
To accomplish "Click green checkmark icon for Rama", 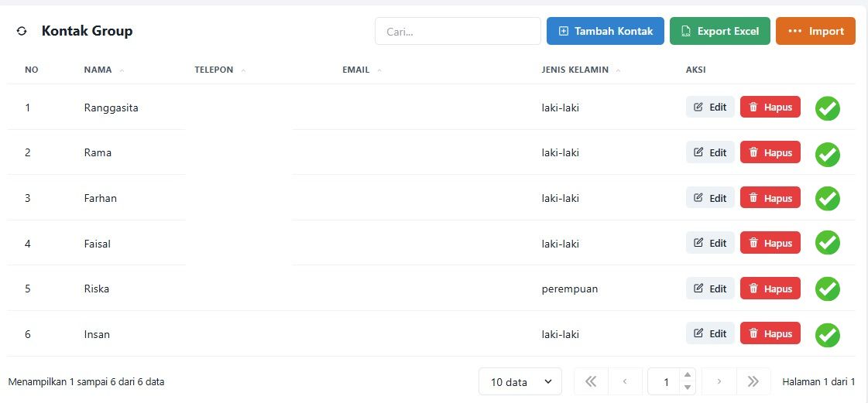I will [827, 154].
